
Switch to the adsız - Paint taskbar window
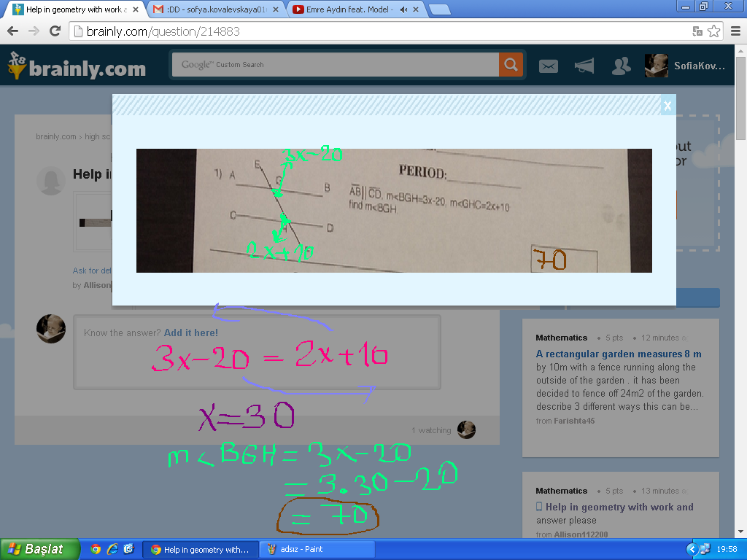pos(317,550)
